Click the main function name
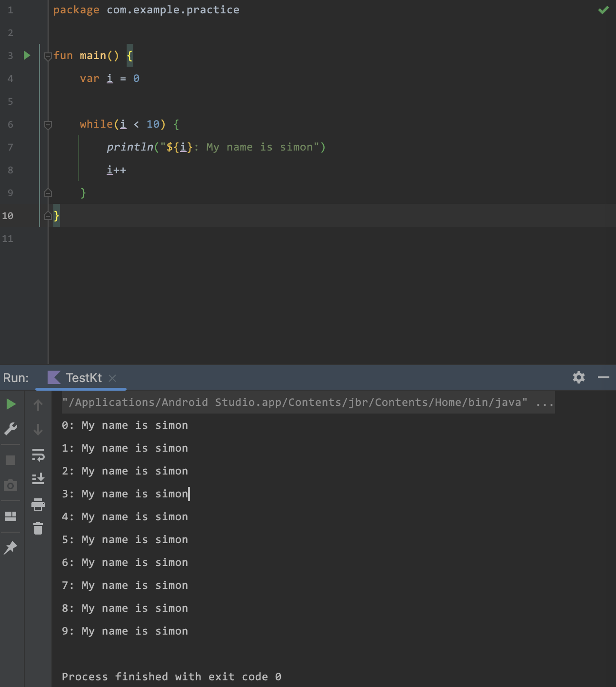The image size is (616, 687). pyautogui.click(x=93, y=56)
